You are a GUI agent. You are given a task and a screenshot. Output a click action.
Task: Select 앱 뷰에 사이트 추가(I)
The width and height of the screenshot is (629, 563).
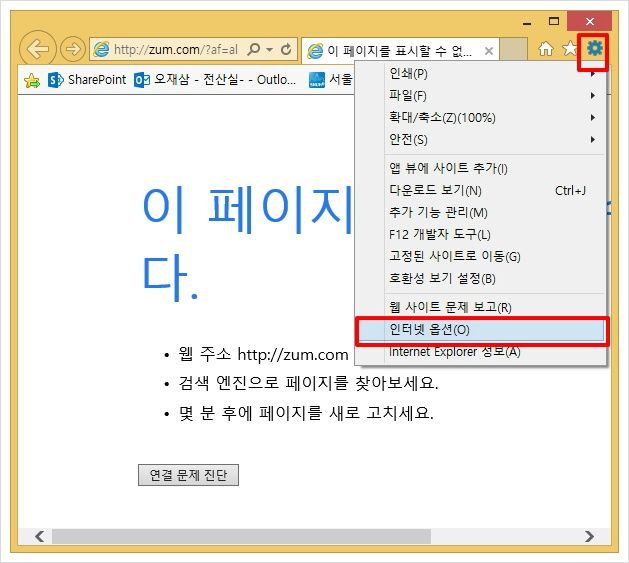(x=480, y=168)
